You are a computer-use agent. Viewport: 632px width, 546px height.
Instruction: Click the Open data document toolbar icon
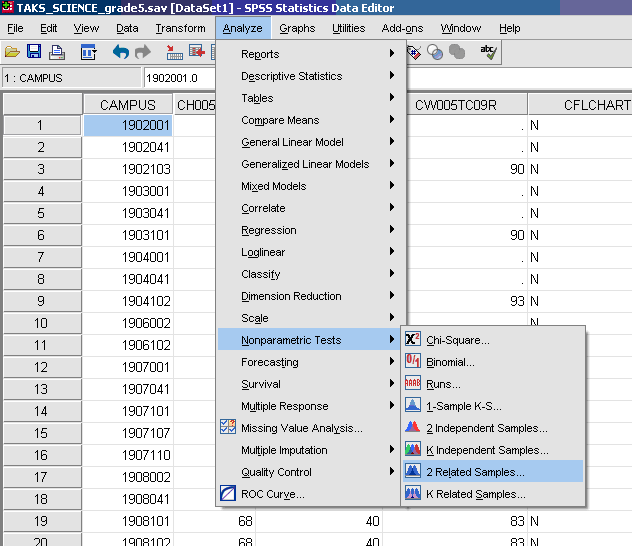pos(12,52)
